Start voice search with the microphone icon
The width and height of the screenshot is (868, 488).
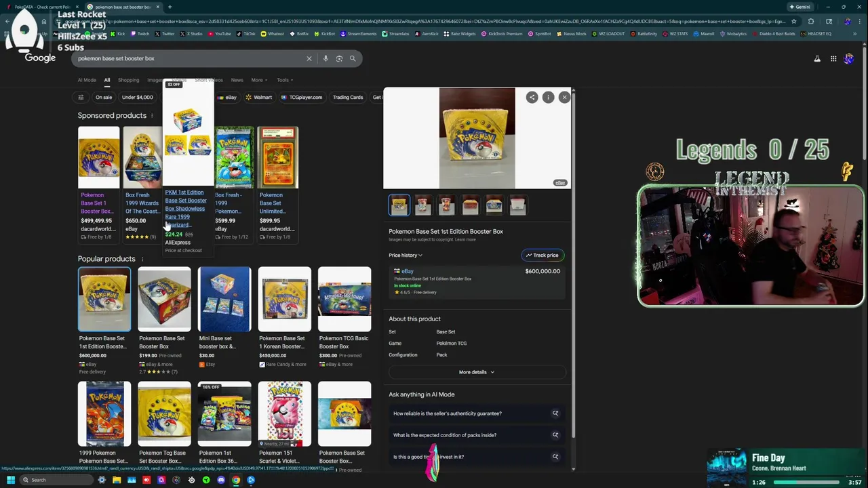click(325, 58)
